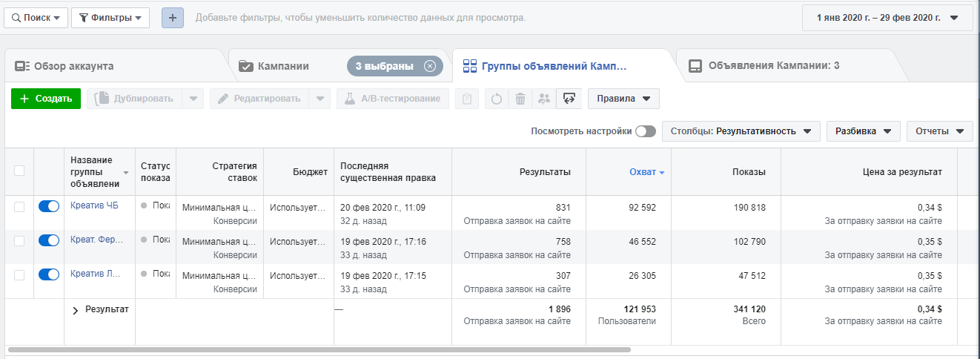Click reach value 92 592
980x359 pixels.
tap(642, 208)
